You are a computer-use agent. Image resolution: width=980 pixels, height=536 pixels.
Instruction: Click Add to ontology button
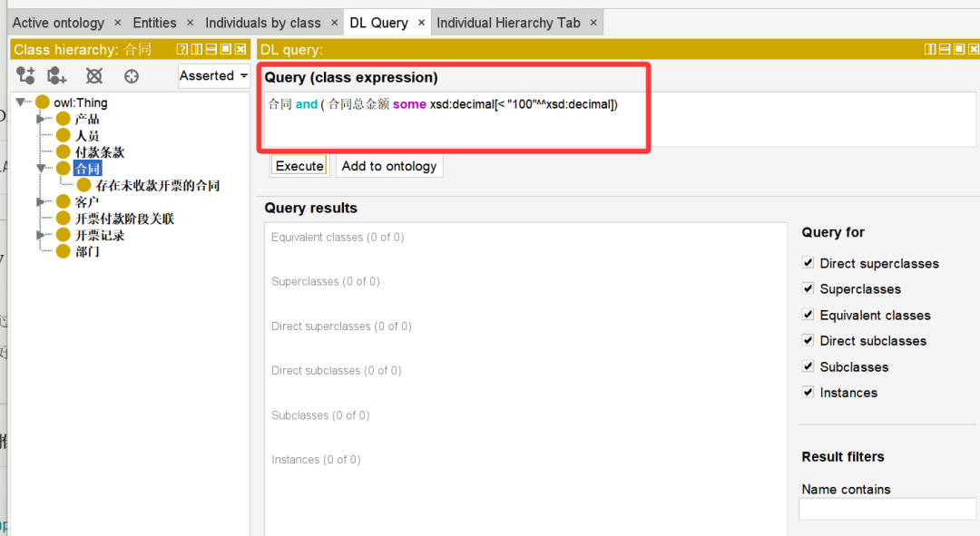[388, 166]
